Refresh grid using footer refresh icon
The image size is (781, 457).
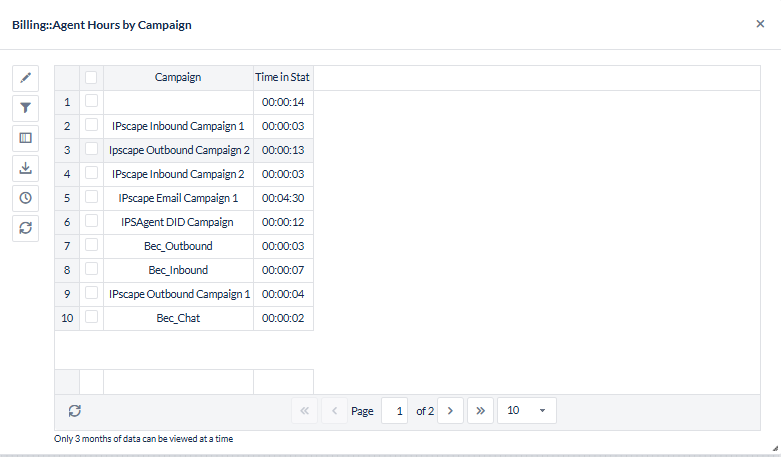pos(75,411)
